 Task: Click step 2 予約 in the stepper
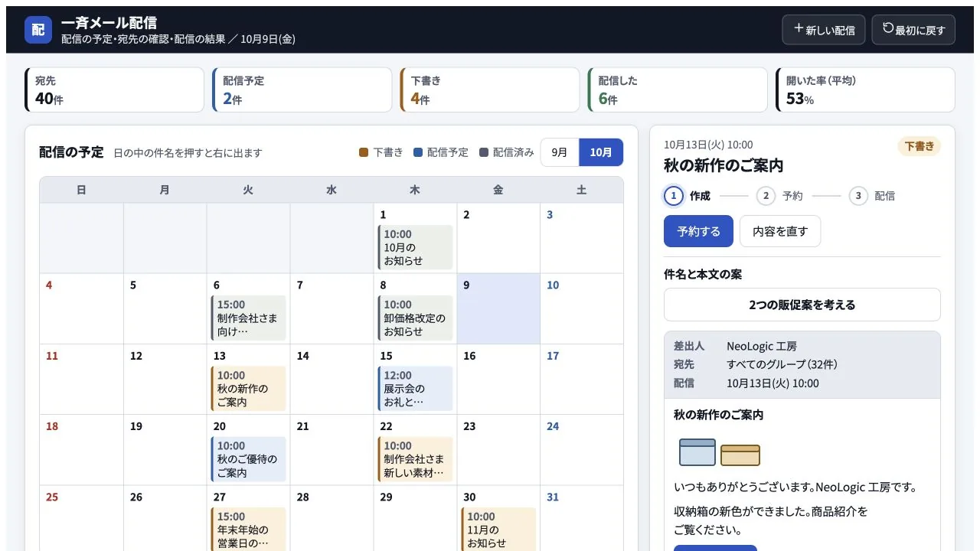pos(779,196)
